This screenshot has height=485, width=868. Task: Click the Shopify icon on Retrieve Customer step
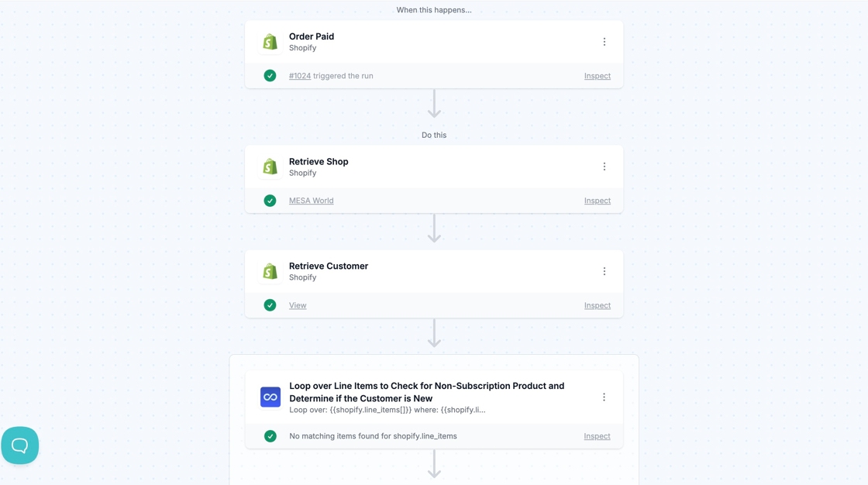pos(270,271)
